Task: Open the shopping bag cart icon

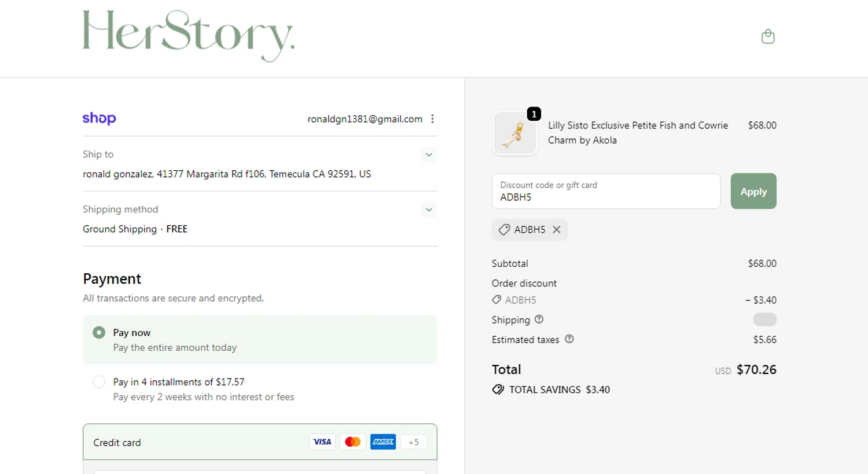Action: point(768,36)
